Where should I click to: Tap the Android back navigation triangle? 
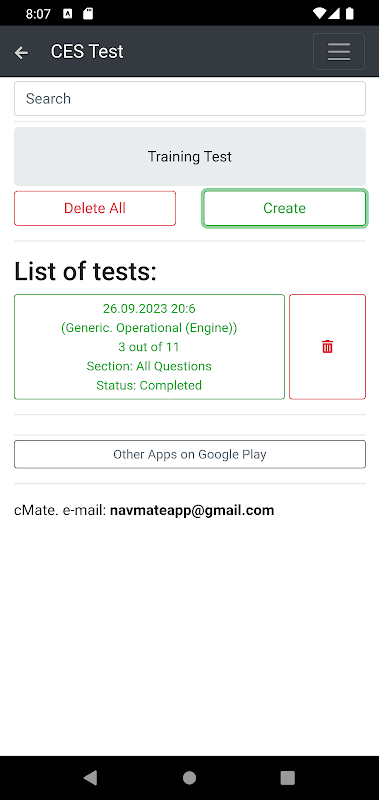(90, 777)
